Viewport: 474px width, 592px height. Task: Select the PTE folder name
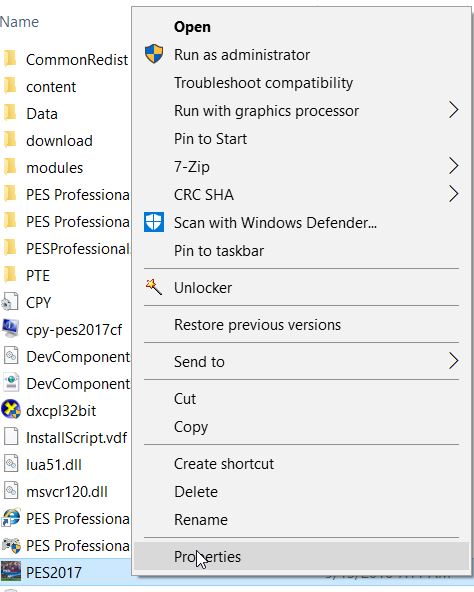coord(38,276)
